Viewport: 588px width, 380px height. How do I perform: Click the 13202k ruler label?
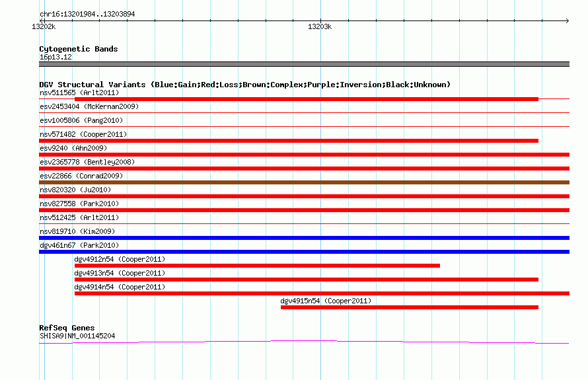click(x=44, y=26)
